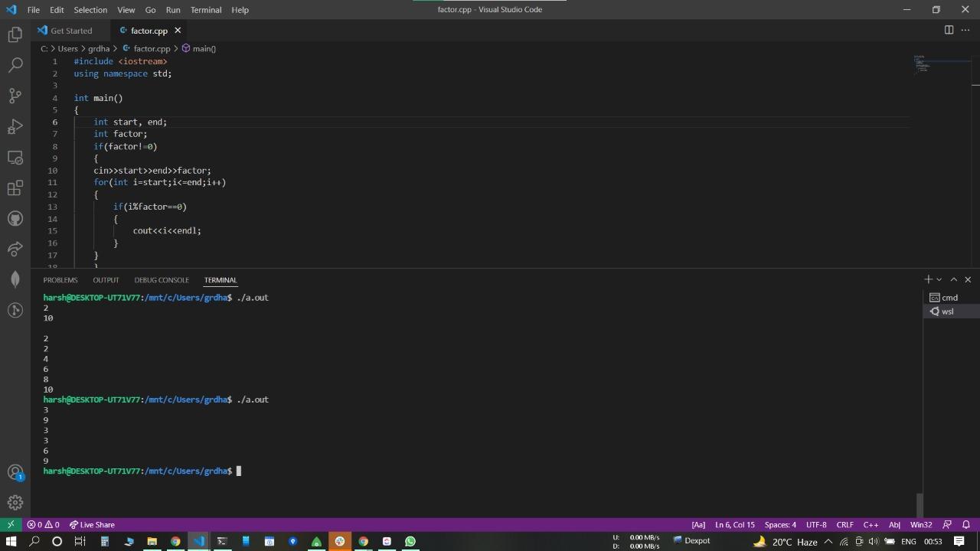Select the cmd terminal instance
This screenshot has height=551, width=980.
click(949, 298)
